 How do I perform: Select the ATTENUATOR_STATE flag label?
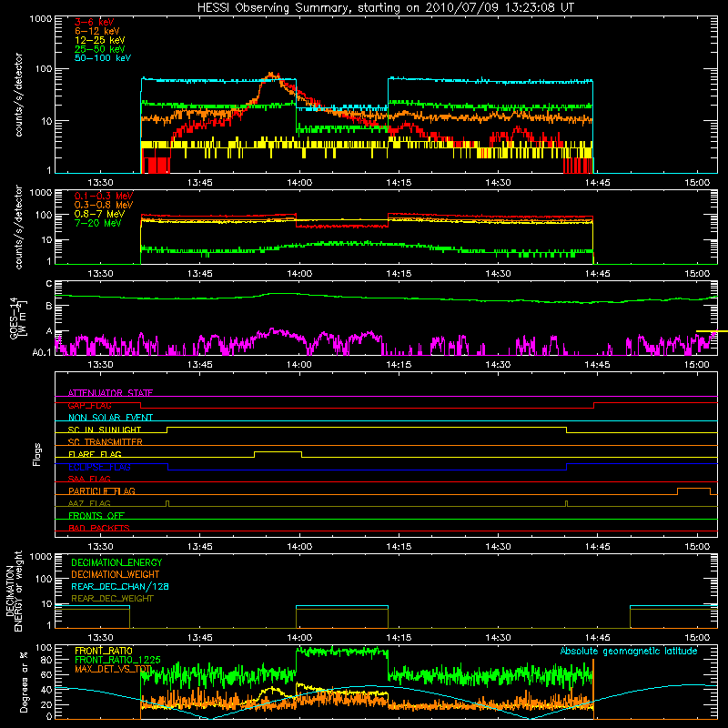[110, 393]
